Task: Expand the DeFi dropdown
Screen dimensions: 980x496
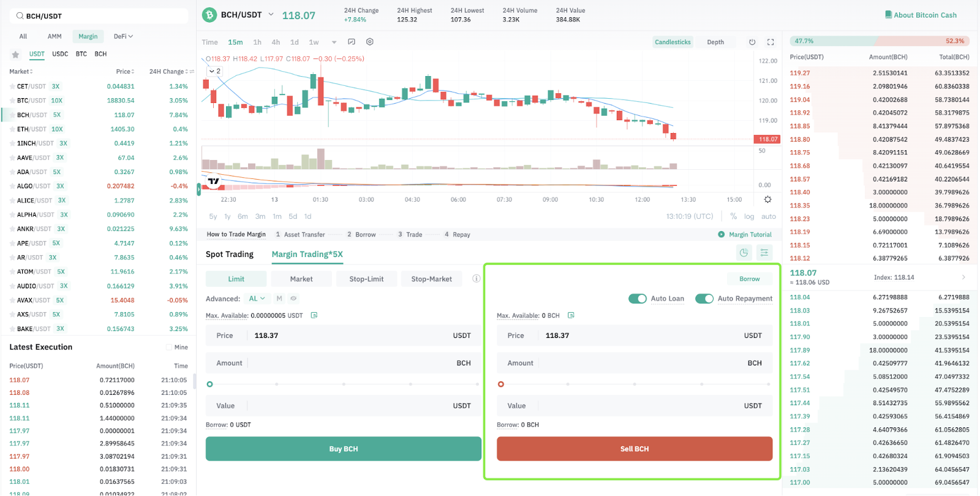Action: [x=123, y=37]
